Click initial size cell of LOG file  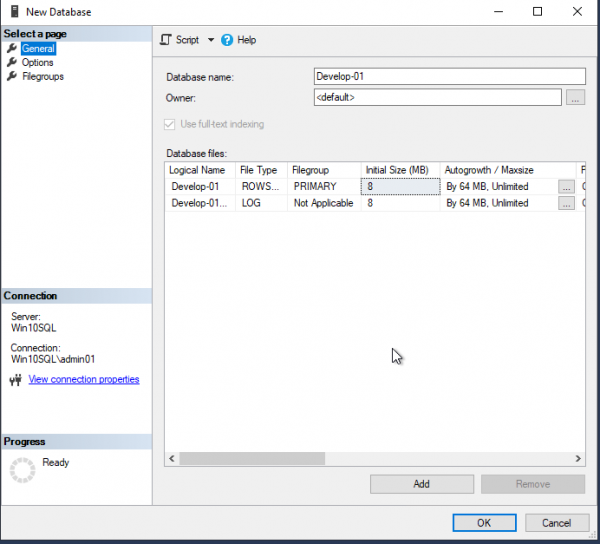(401, 203)
